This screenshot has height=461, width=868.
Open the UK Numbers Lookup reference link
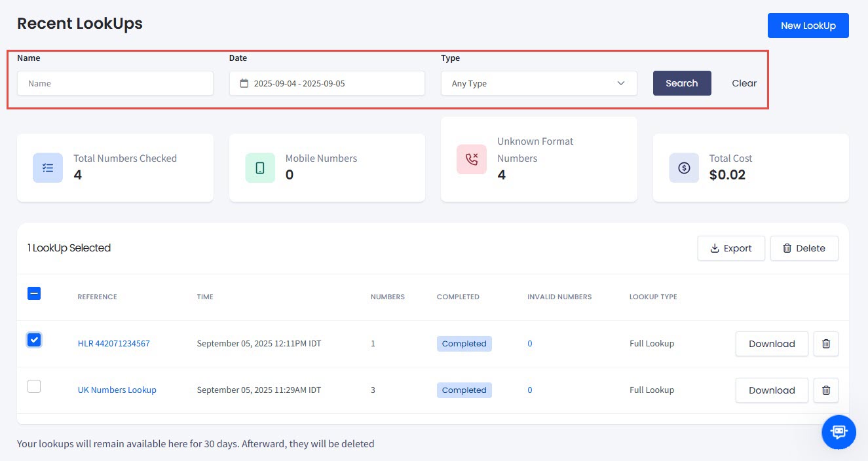[x=117, y=390]
